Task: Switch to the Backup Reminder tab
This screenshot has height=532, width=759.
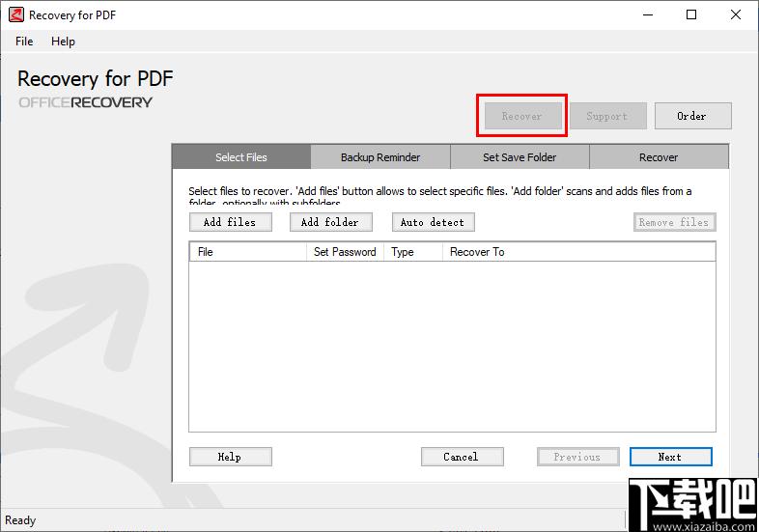Action: [x=380, y=156]
